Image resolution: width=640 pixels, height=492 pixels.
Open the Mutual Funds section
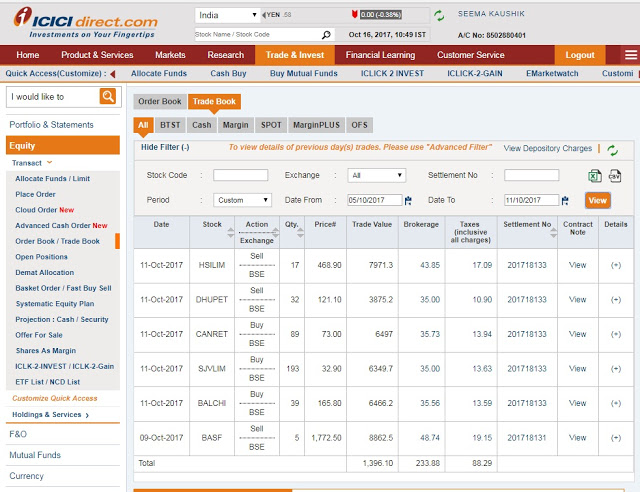pos(35,455)
